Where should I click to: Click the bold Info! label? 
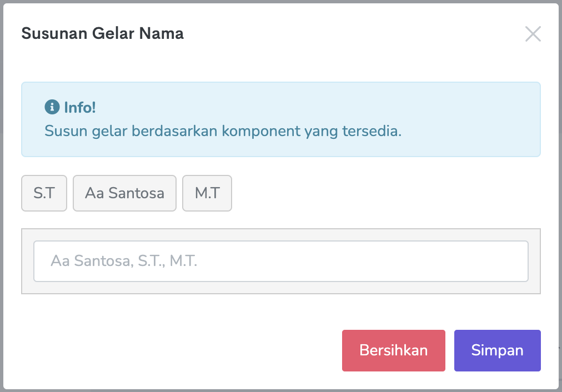pos(80,107)
